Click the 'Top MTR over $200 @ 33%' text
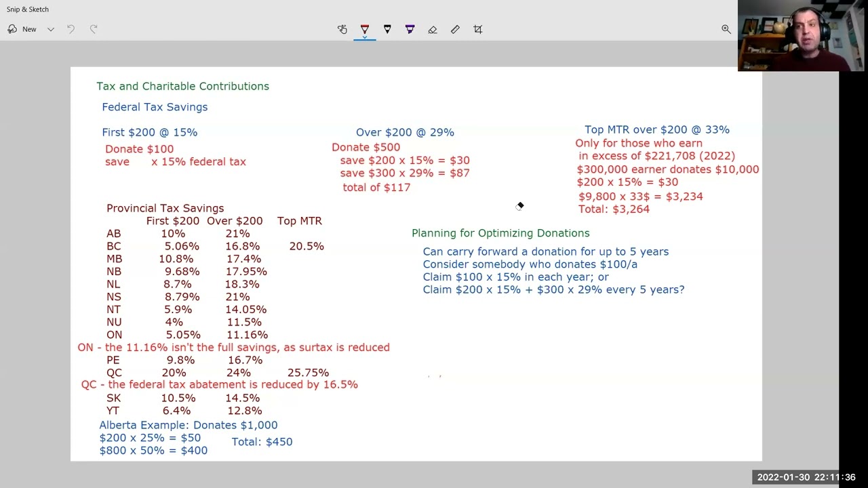Viewport: 868px width, 488px height. click(x=657, y=129)
